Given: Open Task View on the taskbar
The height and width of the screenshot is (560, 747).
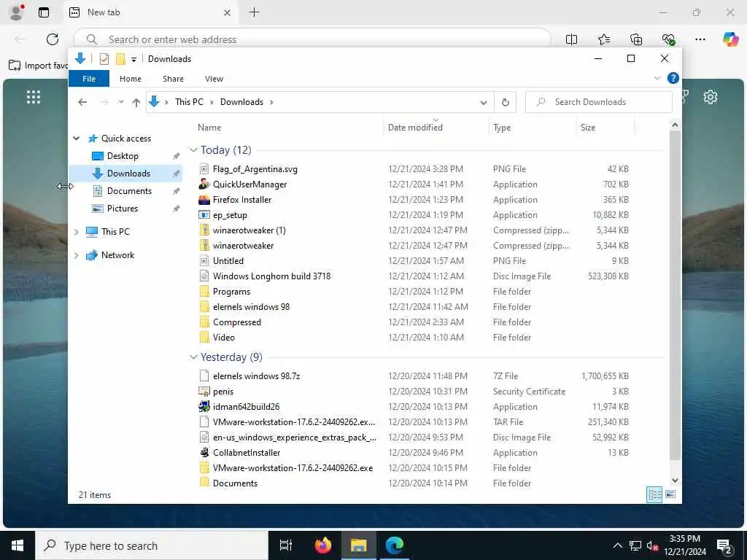Looking at the screenshot, I should [x=286, y=545].
